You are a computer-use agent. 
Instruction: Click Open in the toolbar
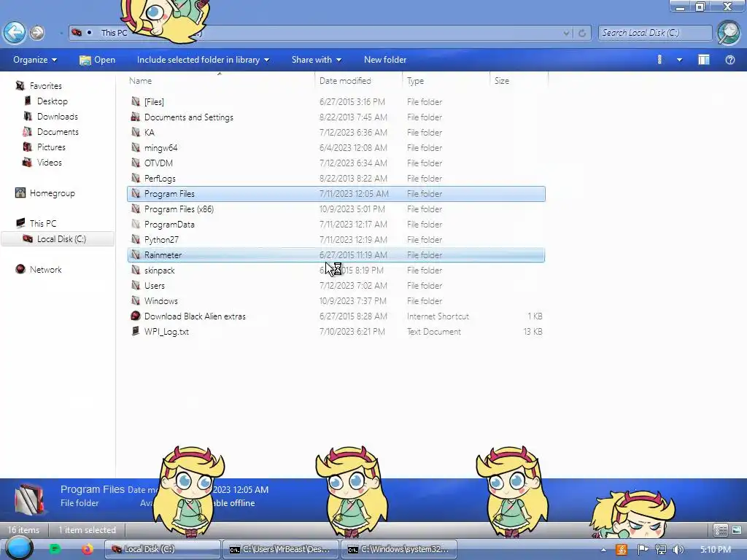tap(98, 60)
